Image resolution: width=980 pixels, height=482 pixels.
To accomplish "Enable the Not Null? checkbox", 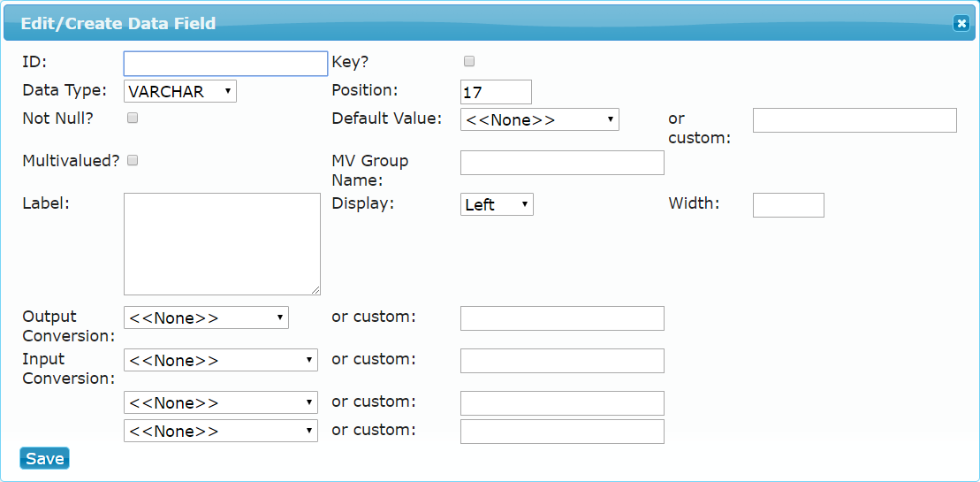I will coord(133,118).
